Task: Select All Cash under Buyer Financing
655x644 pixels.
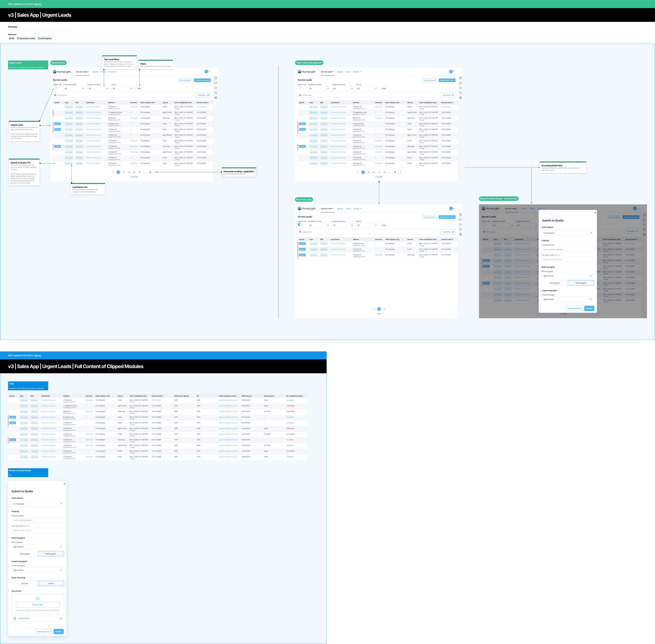Action: coord(25,583)
